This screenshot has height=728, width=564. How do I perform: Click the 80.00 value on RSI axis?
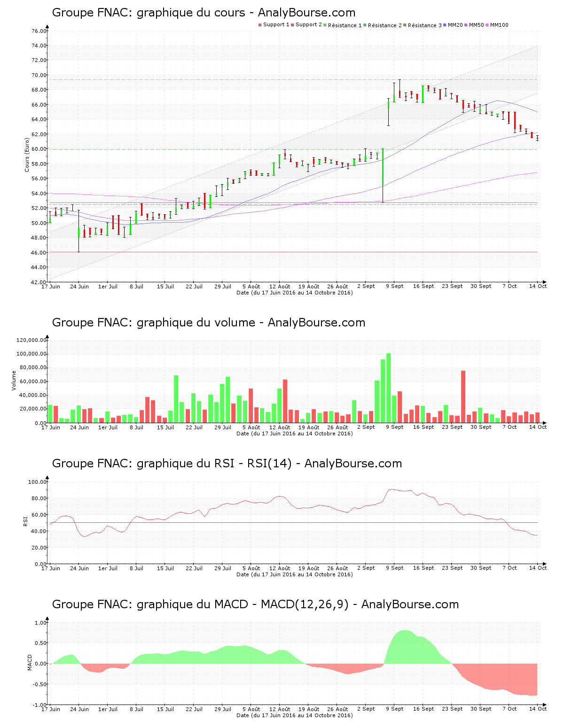(39, 498)
